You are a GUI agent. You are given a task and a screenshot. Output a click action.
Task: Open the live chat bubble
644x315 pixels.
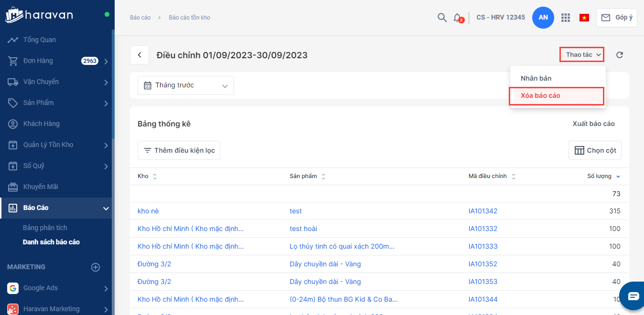(633, 296)
